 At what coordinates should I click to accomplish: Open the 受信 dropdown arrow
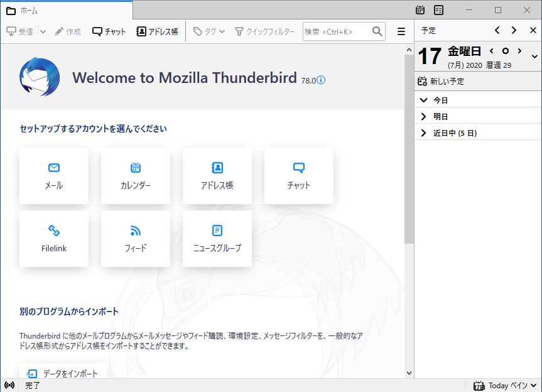click(x=41, y=31)
